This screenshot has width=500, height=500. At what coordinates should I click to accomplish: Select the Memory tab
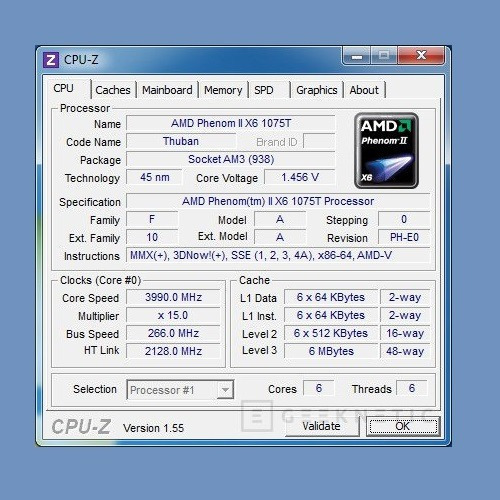pos(223,90)
